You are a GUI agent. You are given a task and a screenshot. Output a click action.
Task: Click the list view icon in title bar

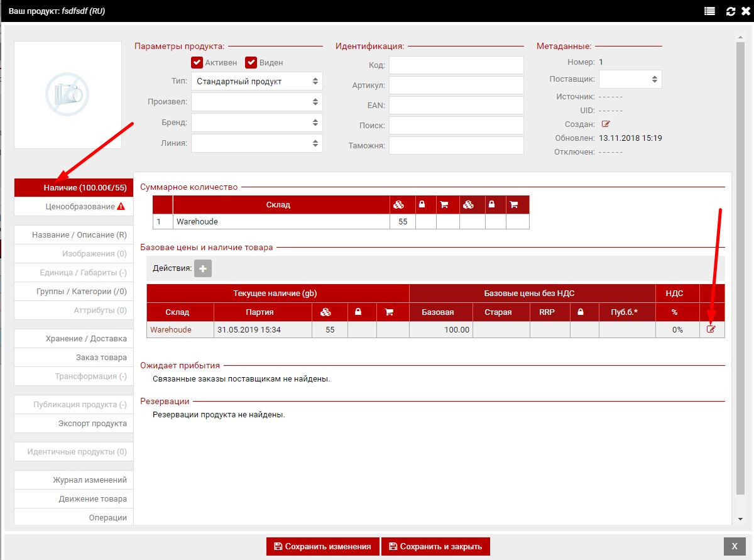click(x=709, y=11)
